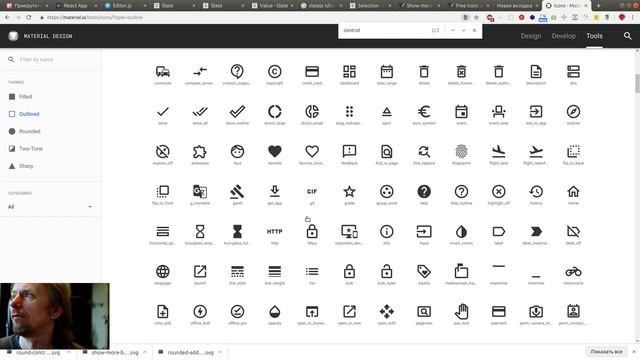Click the filled favorite heart icon
This screenshot has height=360, width=640.
click(275, 151)
